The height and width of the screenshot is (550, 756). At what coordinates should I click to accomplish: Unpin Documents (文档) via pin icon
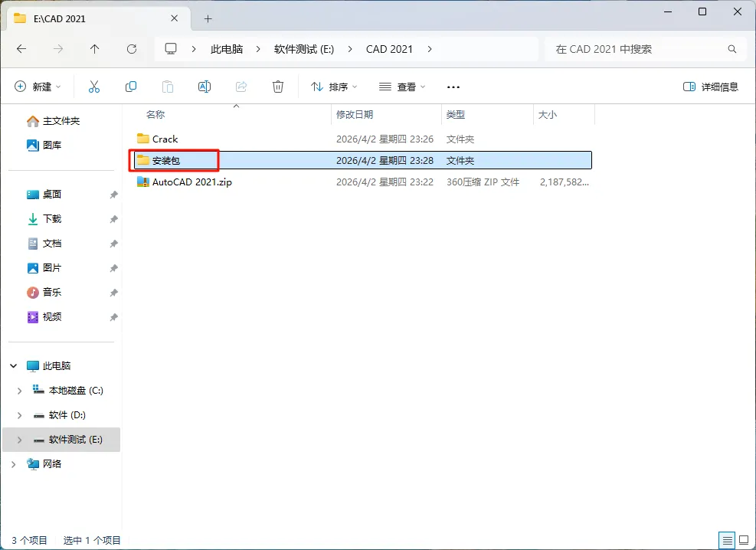114,244
